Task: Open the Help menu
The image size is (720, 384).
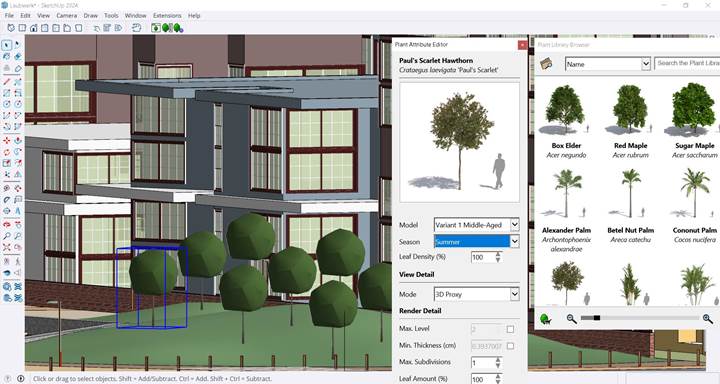Action: pyautogui.click(x=194, y=16)
